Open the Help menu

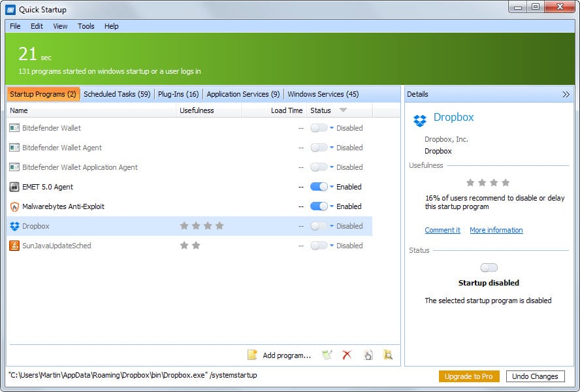click(111, 26)
